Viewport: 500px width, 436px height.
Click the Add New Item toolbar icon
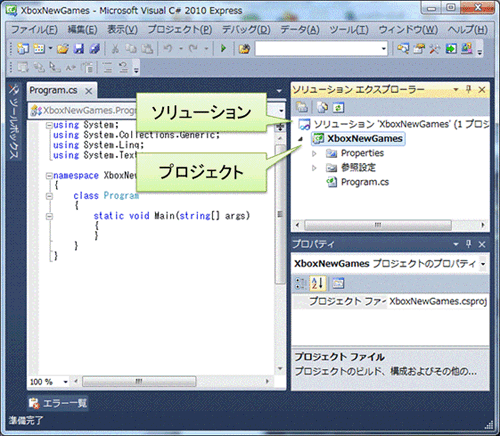39,49
